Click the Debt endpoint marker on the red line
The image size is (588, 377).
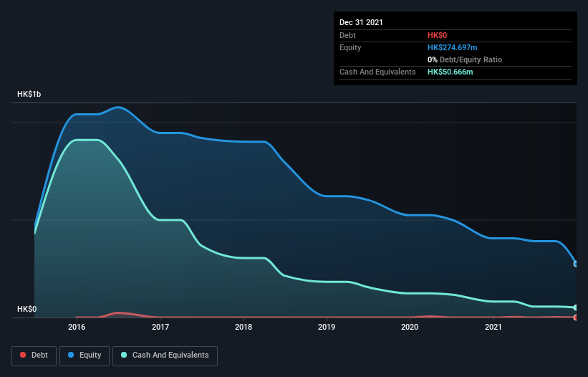click(576, 318)
